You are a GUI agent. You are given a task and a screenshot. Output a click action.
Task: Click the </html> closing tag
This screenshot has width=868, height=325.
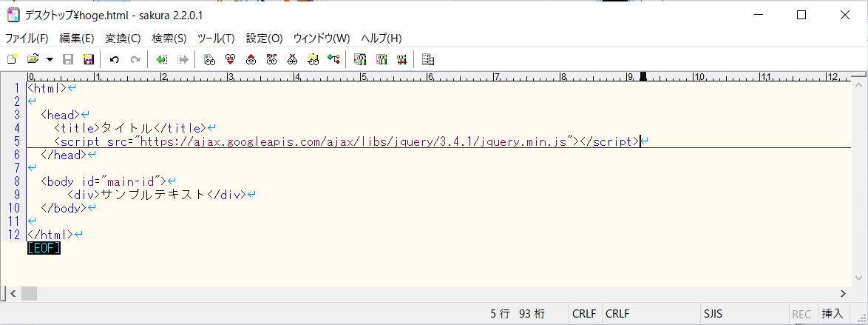pyautogui.click(x=50, y=235)
